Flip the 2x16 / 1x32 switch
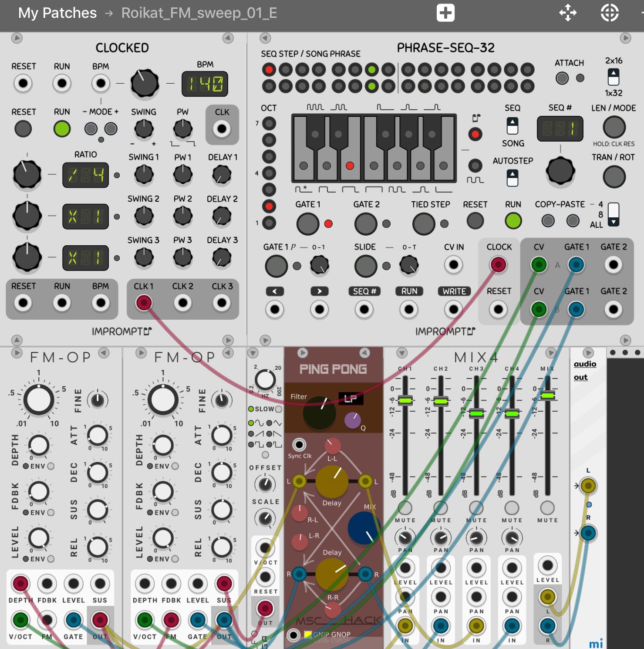 coord(613,77)
